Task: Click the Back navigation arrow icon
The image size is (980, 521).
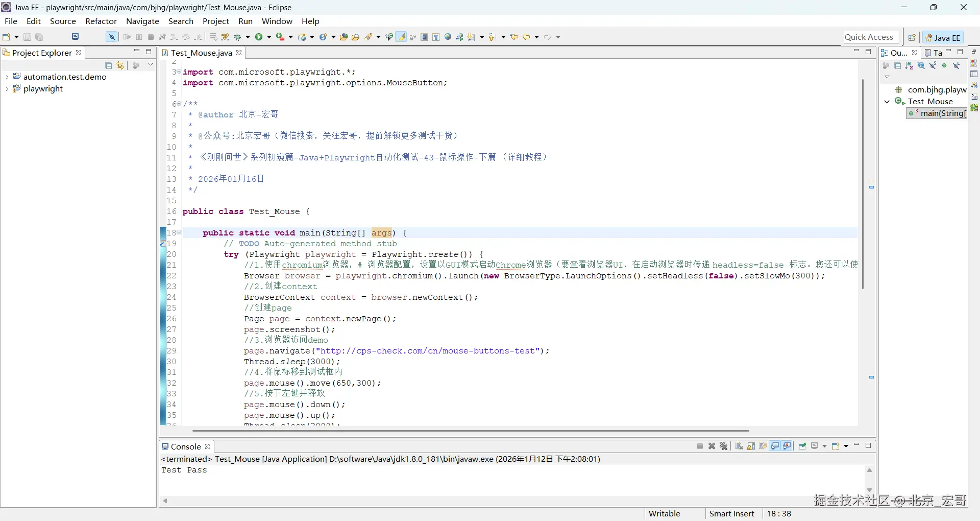Action: (526, 37)
